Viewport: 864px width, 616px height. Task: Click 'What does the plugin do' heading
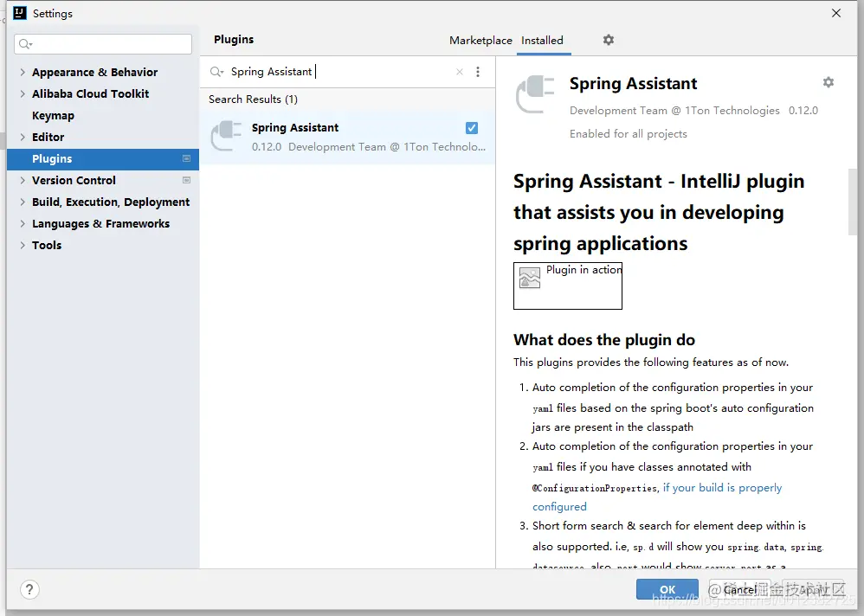pyautogui.click(x=604, y=340)
